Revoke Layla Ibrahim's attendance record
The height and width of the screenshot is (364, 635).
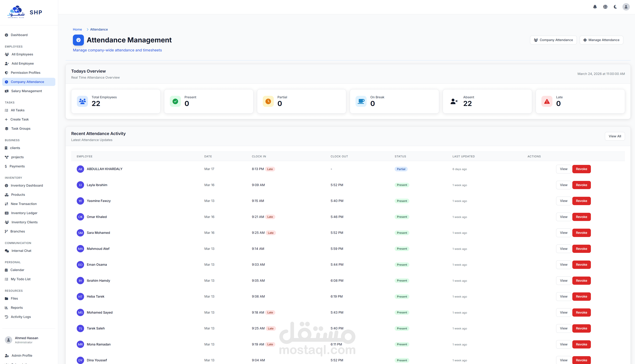point(581,185)
